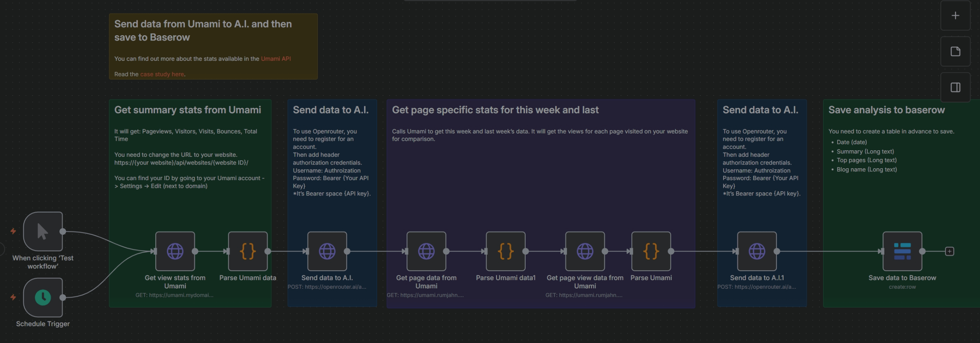Click the 'Date (date)' bullet item

click(852, 142)
